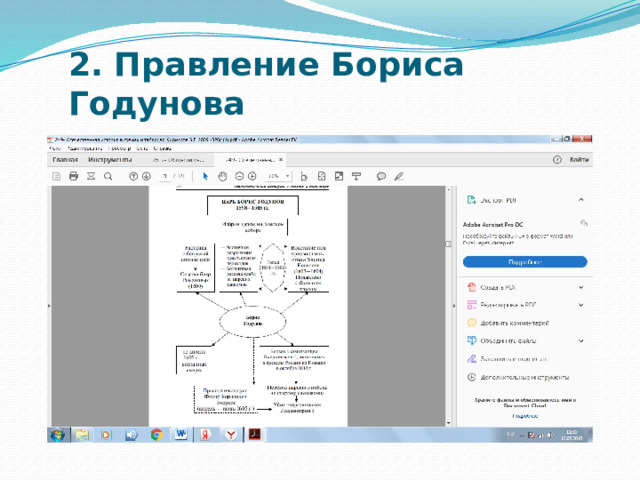This screenshot has width=640, height=480.
Task: Open the Yandex taskbar icon
Action: 205,435
